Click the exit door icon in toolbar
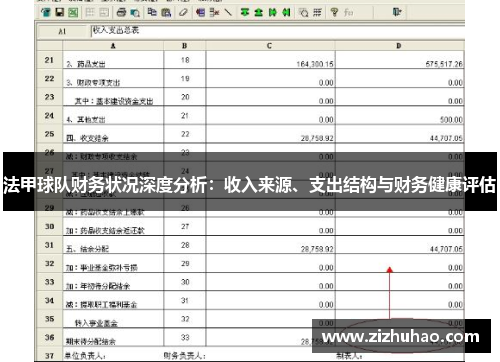 (x=397, y=13)
